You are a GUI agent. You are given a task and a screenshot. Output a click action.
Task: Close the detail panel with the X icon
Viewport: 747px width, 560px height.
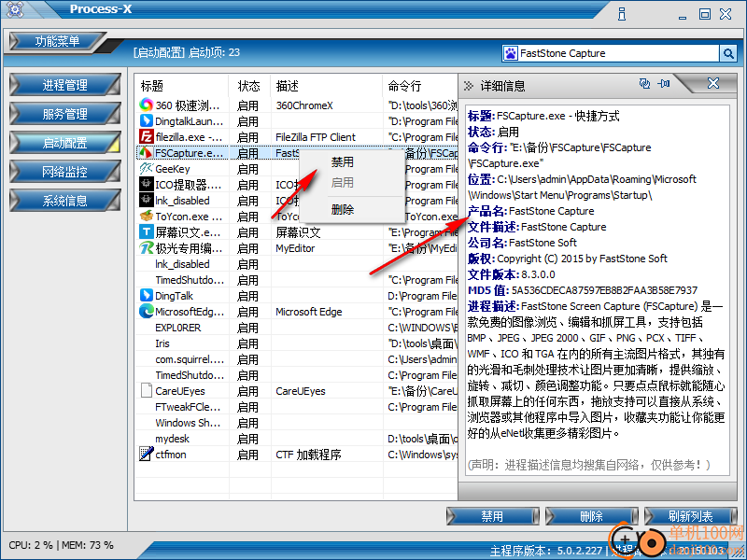click(713, 83)
